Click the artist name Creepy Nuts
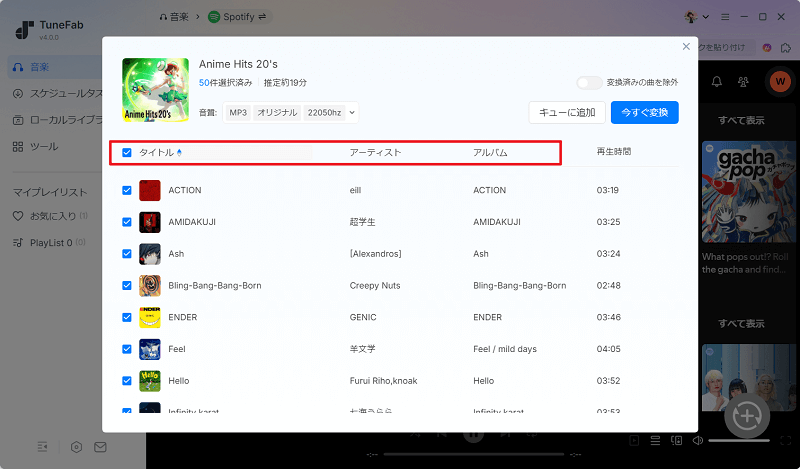 375,285
